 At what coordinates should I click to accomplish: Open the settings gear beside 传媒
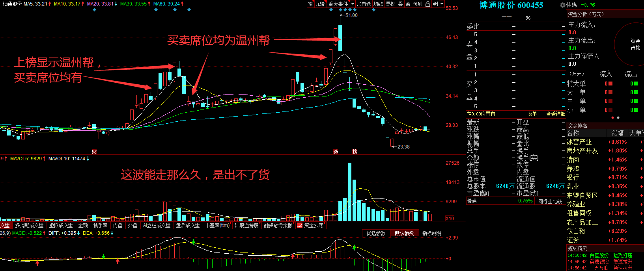562,5
